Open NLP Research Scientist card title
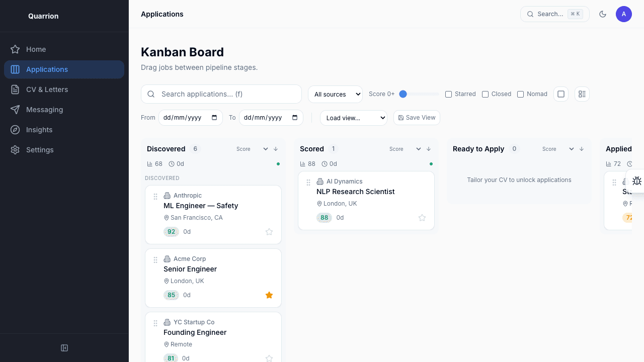 coord(355,192)
